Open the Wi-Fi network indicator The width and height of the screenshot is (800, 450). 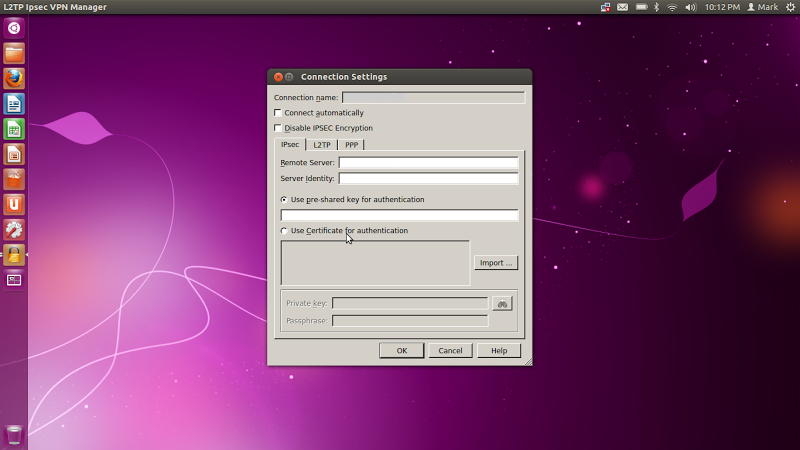click(672, 7)
